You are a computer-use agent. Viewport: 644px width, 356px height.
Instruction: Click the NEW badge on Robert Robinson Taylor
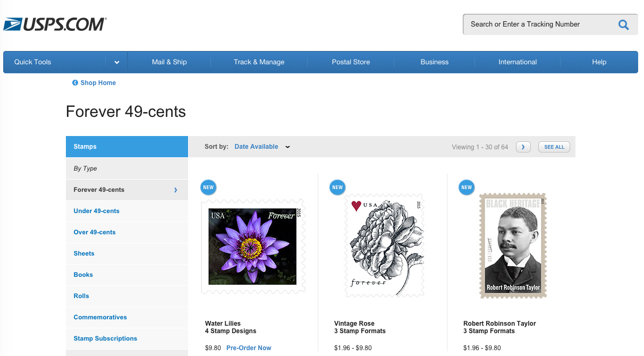[x=467, y=187]
